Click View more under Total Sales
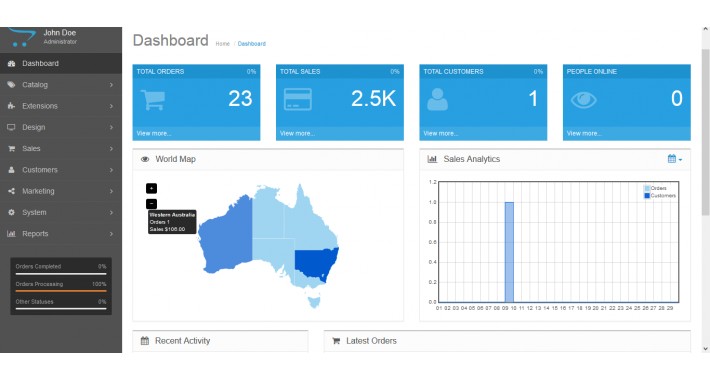Screen dimensions: 710x380 click(297, 134)
